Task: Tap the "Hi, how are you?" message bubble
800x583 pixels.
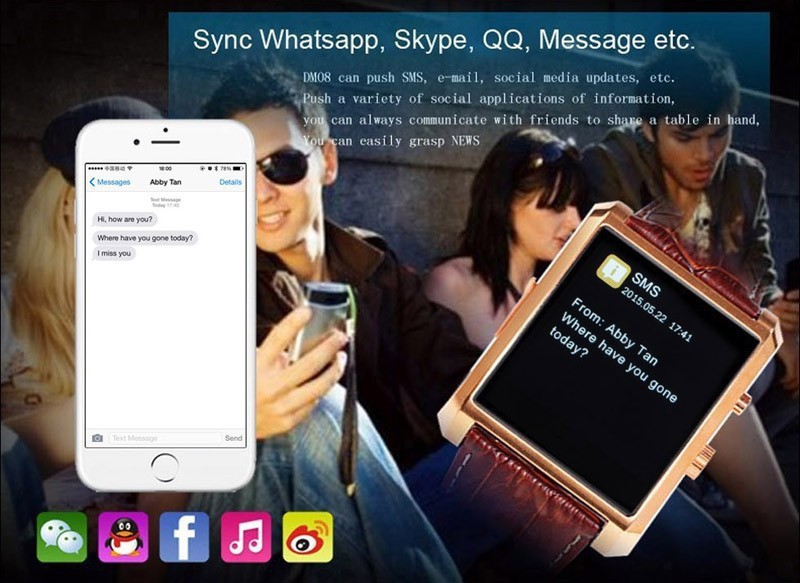Action: [x=127, y=219]
